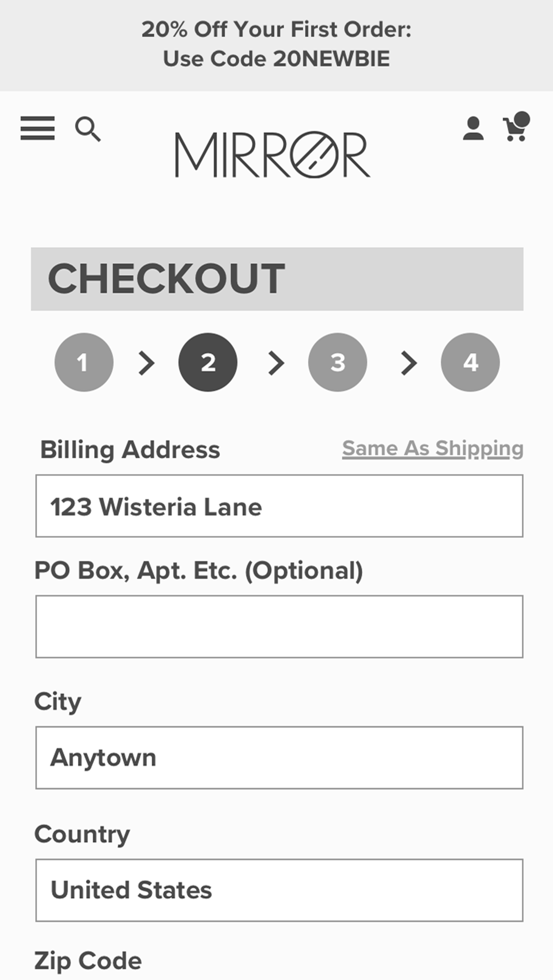Click the search magnifier icon

88,129
